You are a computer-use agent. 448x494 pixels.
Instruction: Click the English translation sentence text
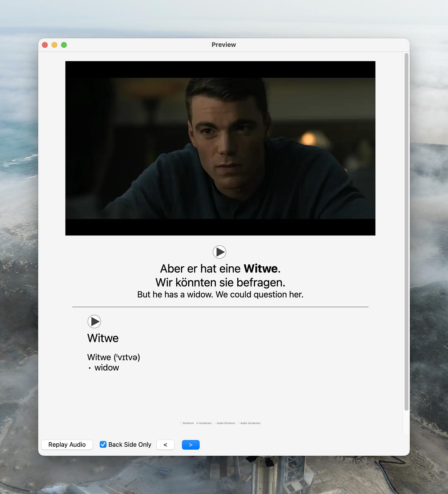[220, 295]
